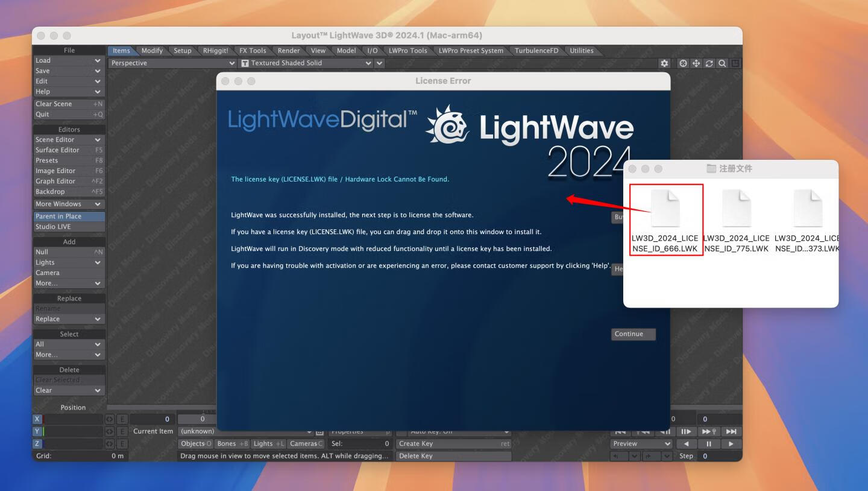Open the Load dropdown menu
The height and width of the screenshot is (491, 868).
[x=69, y=60]
